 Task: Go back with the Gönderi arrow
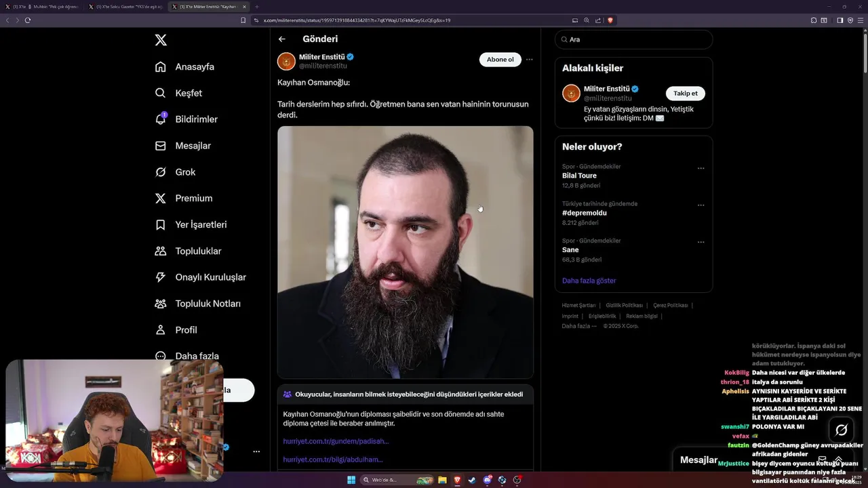(x=282, y=39)
